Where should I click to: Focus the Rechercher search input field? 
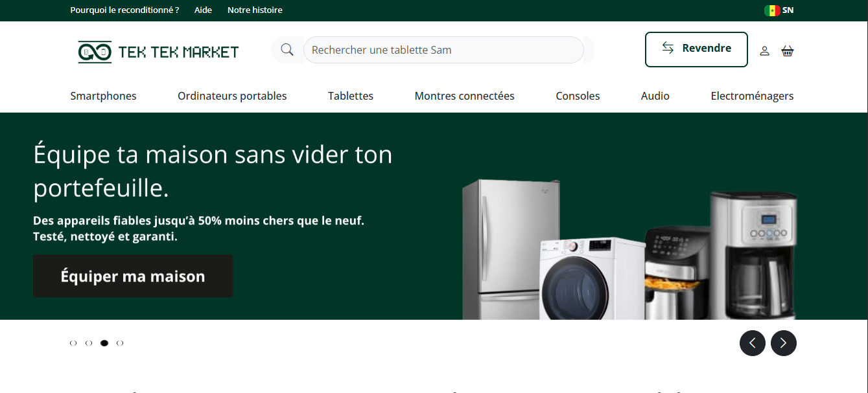(443, 50)
